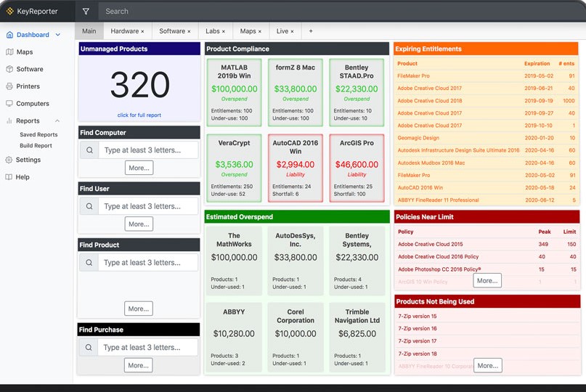Image resolution: width=586 pixels, height=392 pixels.
Task: Click the Find Purchase input field
Action: coord(148,348)
